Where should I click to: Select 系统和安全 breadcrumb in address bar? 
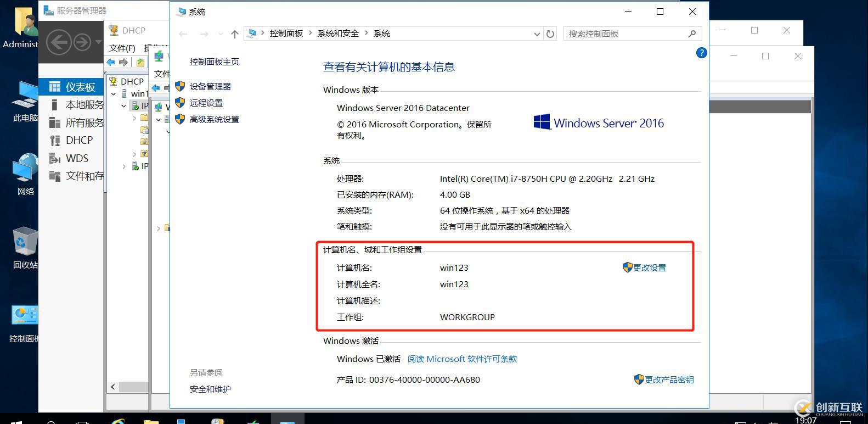click(338, 34)
